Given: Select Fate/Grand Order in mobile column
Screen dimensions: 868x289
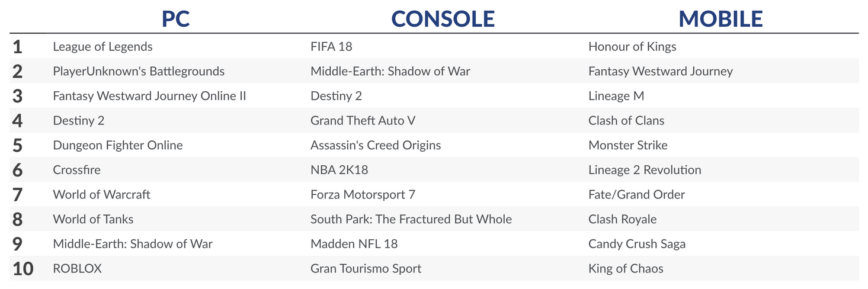Looking at the screenshot, I should click(x=636, y=194).
